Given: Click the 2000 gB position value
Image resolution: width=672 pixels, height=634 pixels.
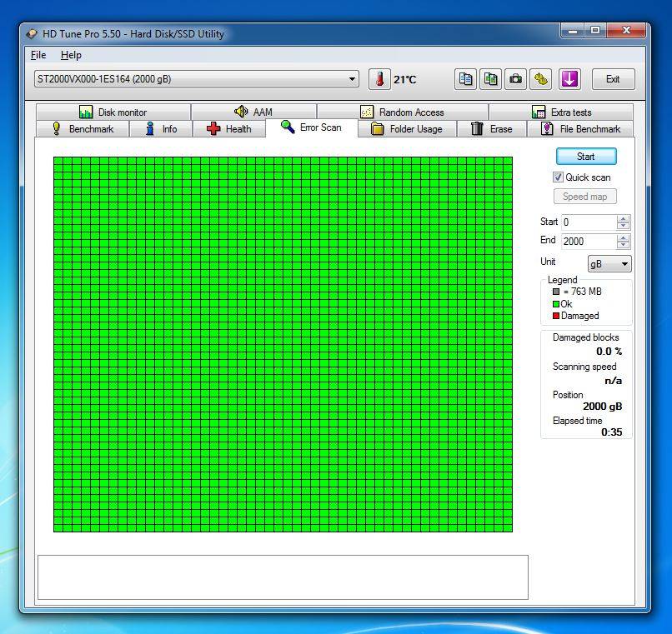Looking at the screenshot, I should (602, 406).
